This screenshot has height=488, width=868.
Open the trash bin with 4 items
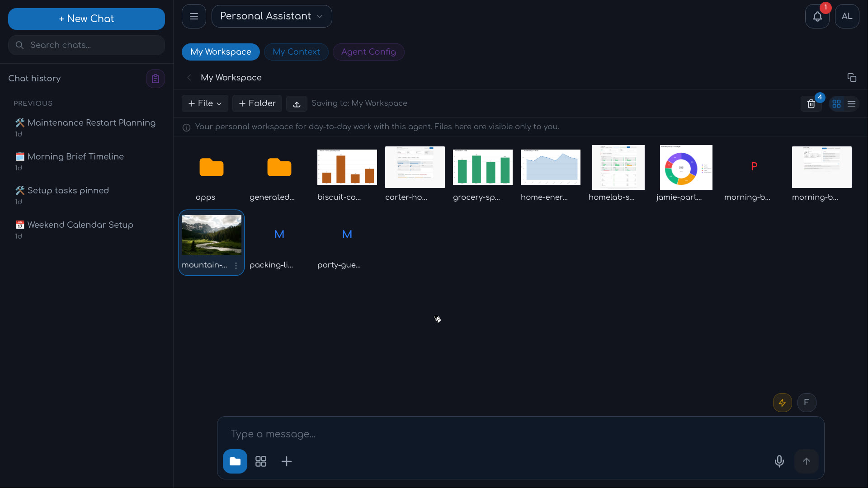(x=811, y=104)
